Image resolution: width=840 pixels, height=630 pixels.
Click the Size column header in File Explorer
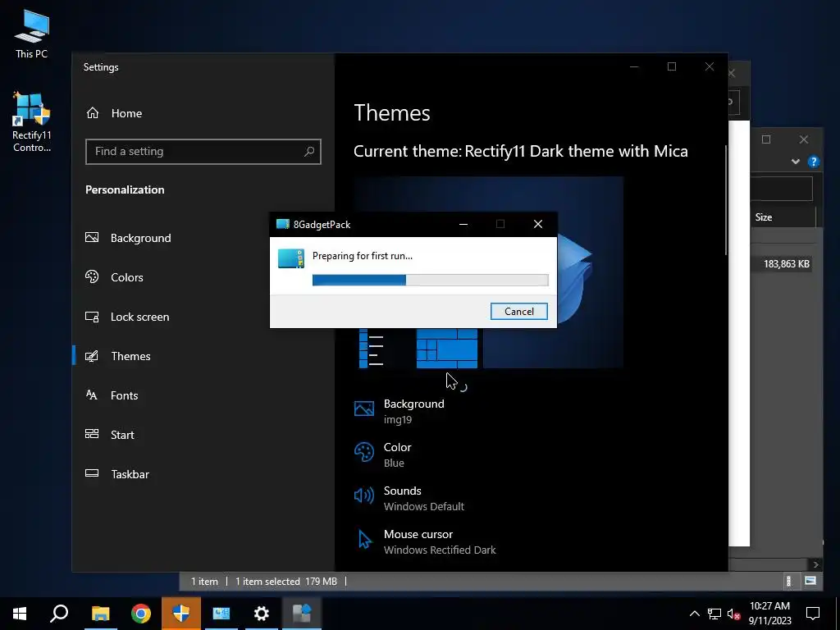coord(764,217)
